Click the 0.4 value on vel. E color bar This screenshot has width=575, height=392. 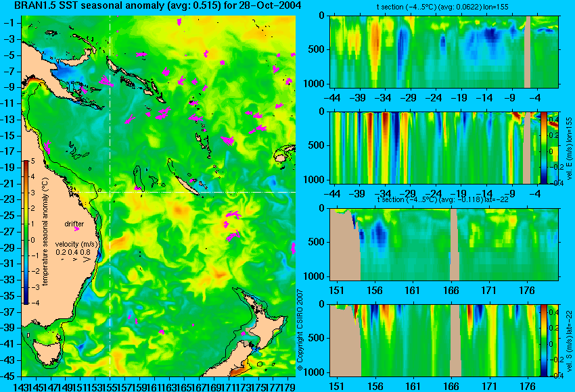point(553,120)
